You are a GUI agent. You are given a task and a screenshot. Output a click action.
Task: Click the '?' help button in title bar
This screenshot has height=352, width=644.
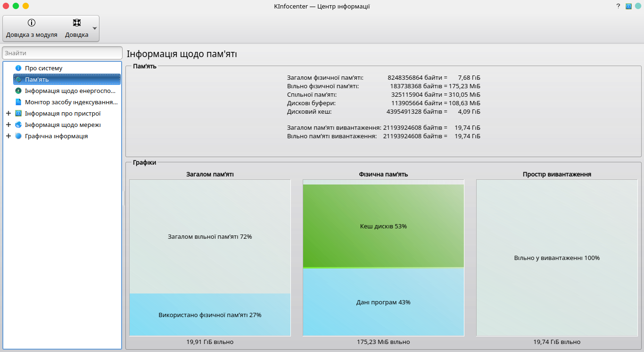(618, 6)
